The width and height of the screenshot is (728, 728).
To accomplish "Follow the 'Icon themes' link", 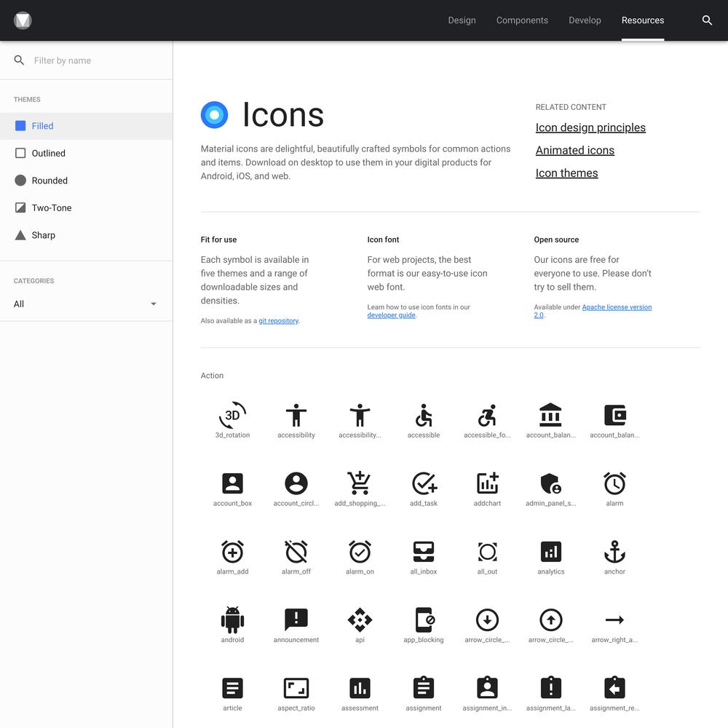I will coord(566,173).
